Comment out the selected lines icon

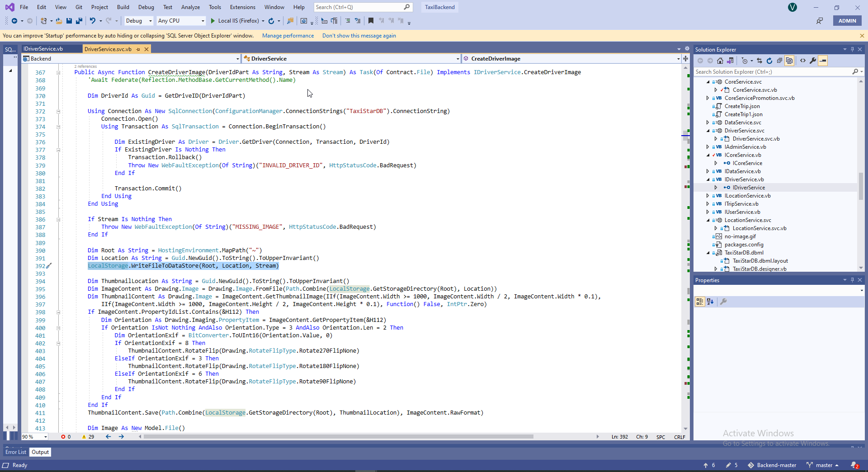click(x=348, y=21)
